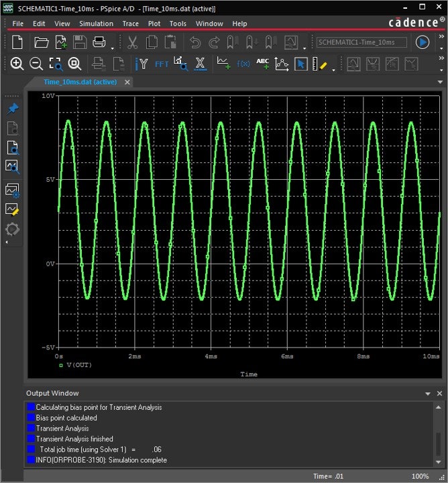
Task: Click sidebar waveform edit pencil icon
Action: coord(13,209)
